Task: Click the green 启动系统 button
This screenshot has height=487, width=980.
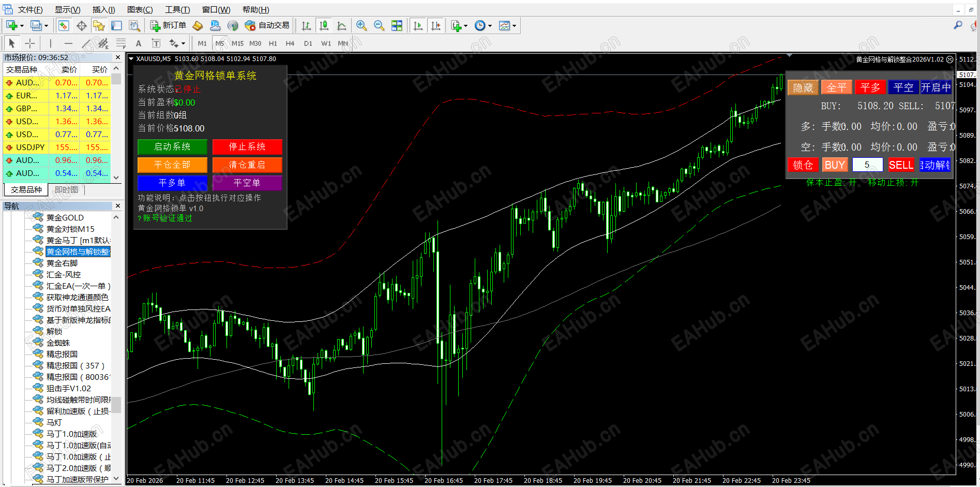Action: point(172,147)
